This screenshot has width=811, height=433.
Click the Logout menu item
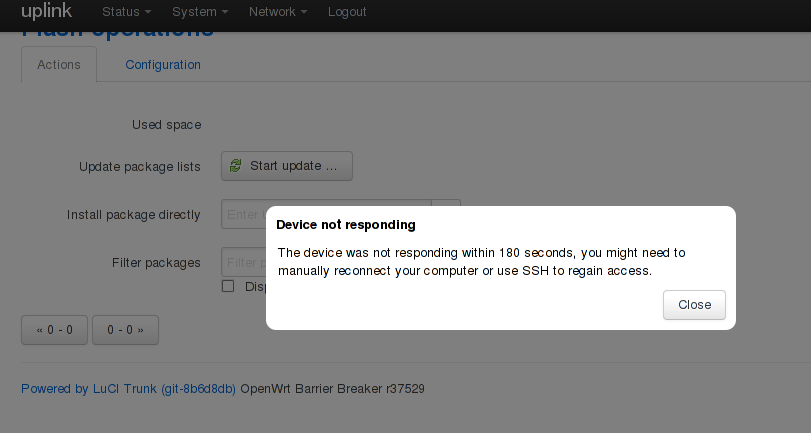point(347,12)
